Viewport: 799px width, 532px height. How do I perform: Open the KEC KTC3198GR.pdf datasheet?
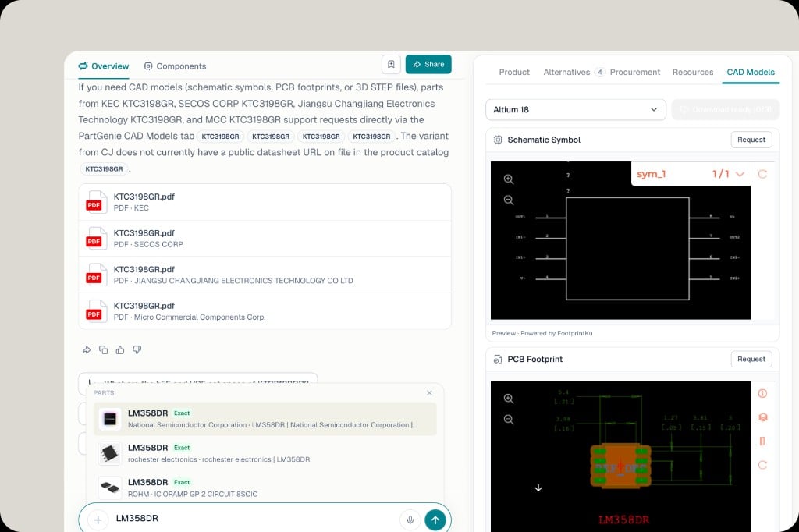(265, 202)
